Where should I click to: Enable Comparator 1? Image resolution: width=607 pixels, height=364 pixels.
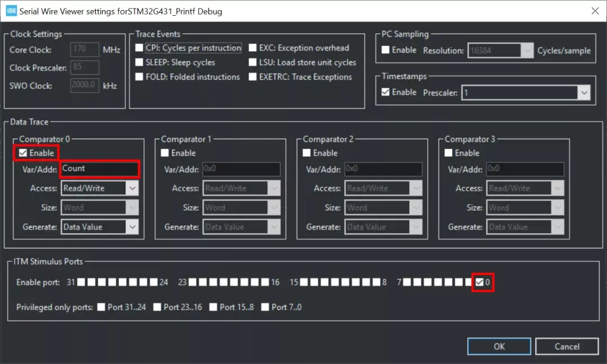click(165, 152)
